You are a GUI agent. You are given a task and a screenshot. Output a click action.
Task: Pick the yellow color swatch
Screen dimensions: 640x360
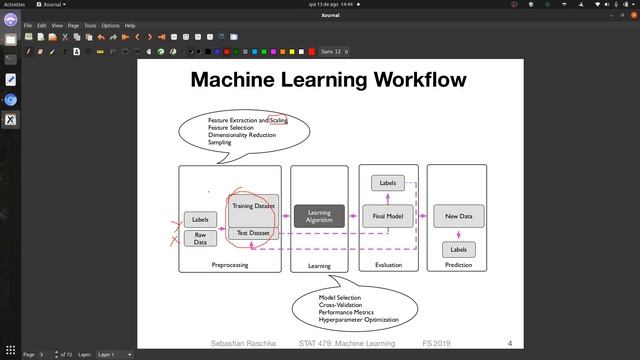(292, 52)
